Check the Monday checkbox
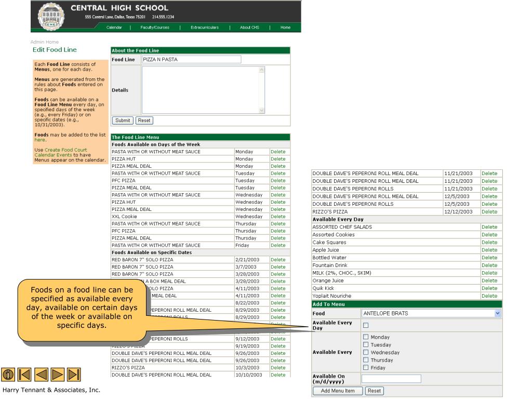532x399 pixels. 366,337
